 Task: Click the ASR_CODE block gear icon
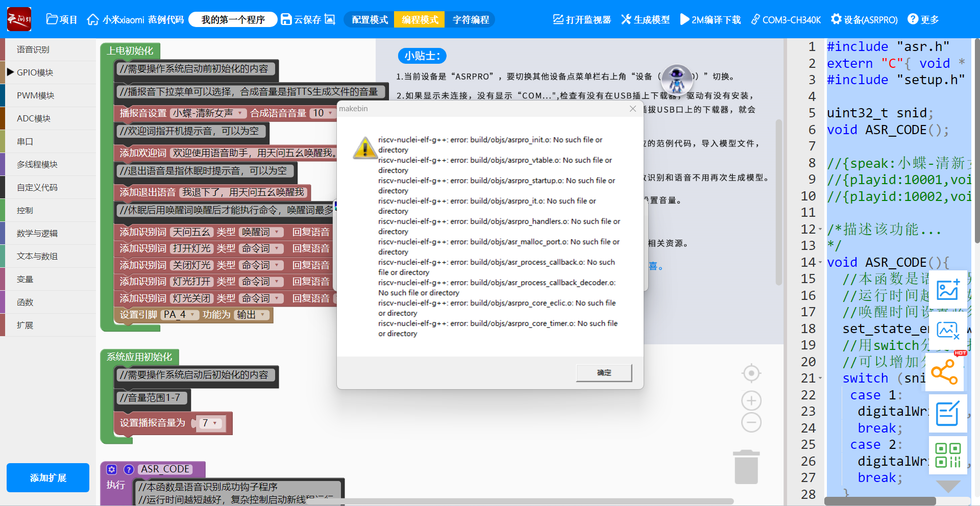[112, 469]
